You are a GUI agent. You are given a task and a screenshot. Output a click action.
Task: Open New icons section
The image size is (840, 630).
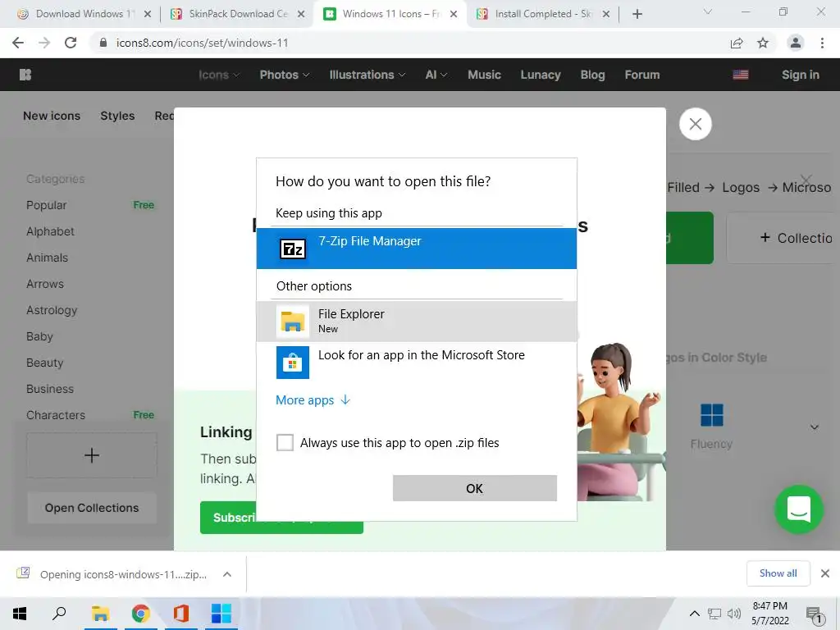pyautogui.click(x=52, y=116)
